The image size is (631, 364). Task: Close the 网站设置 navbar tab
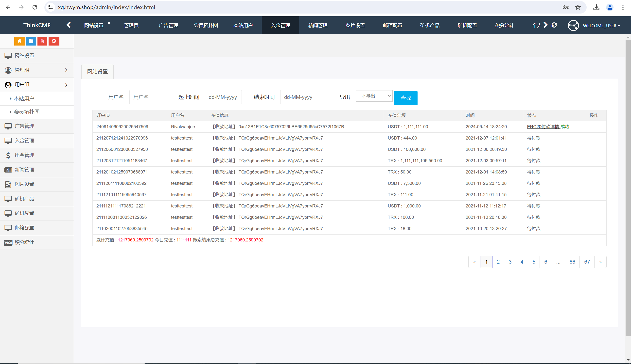pyautogui.click(x=109, y=23)
